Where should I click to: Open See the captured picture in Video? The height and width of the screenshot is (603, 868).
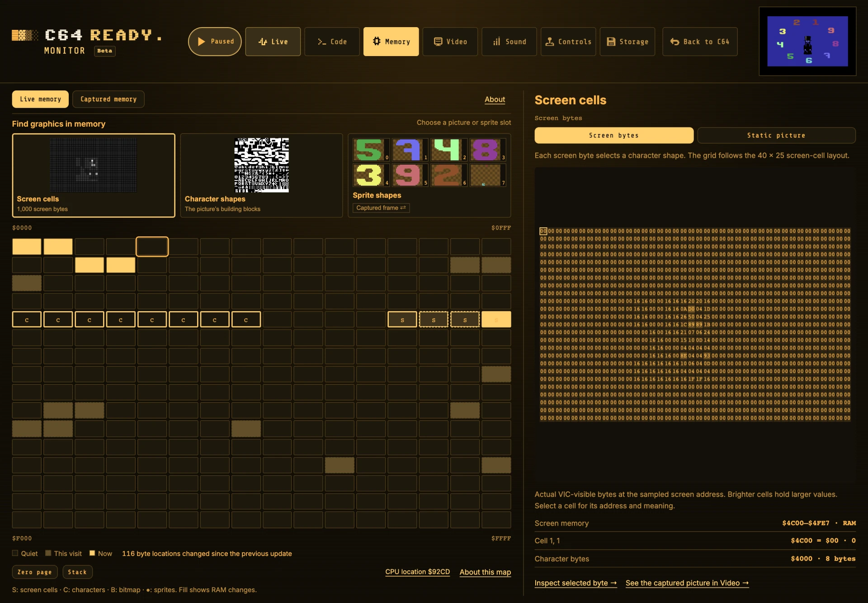(x=687, y=583)
